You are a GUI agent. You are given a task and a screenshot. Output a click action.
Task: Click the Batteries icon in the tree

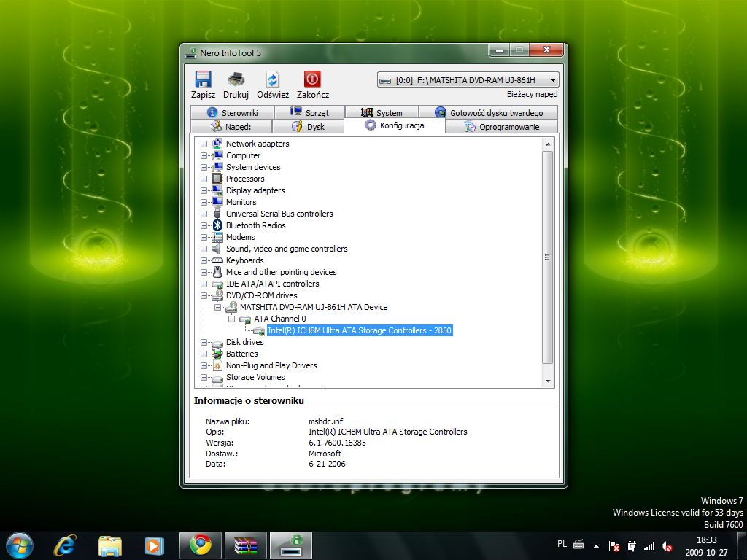click(x=217, y=354)
